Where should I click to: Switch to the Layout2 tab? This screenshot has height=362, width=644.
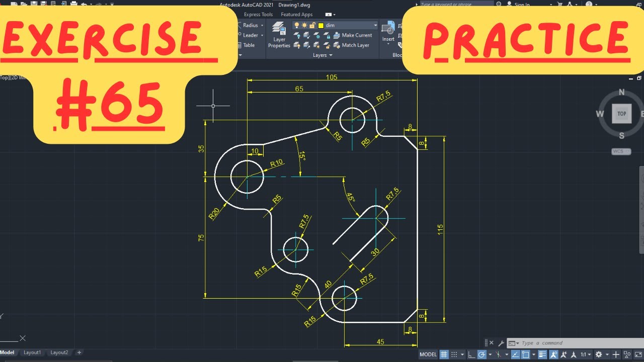[x=59, y=352]
